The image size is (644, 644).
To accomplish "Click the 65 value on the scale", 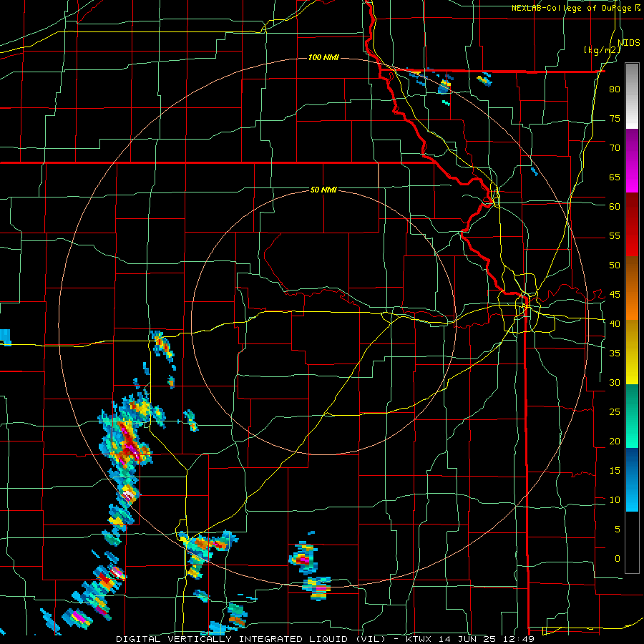I will (615, 177).
